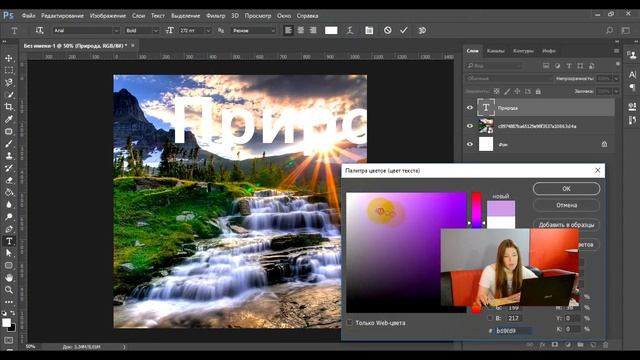
Task: Align text right
Action: tap(313, 30)
